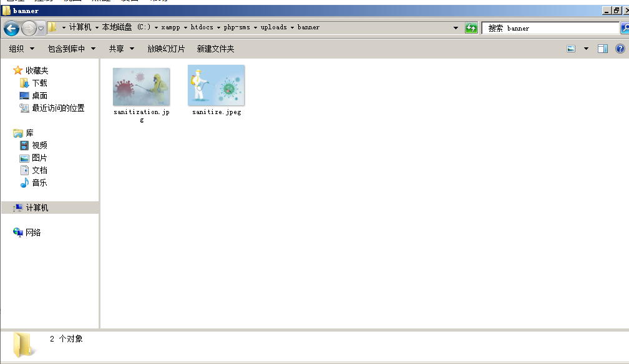Click the 文档 page icon
The width and height of the screenshot is (629, 364).
(24, 170)
